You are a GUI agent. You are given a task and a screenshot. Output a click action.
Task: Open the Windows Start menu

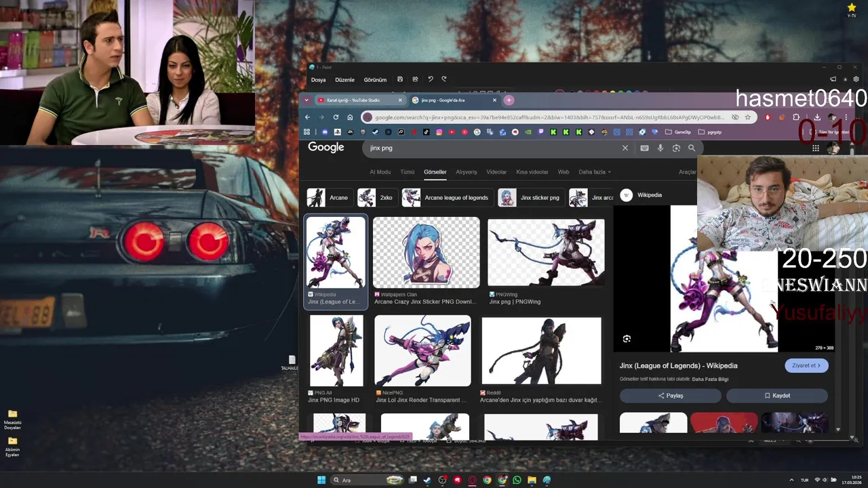coord(321,480)
